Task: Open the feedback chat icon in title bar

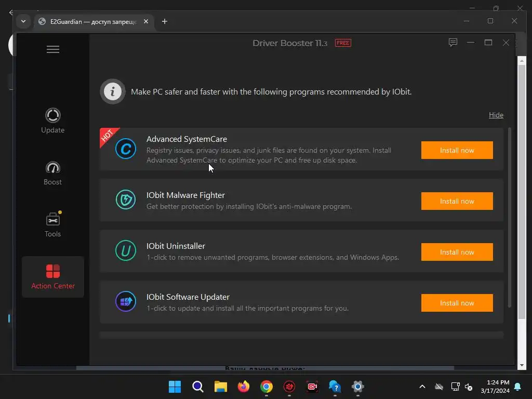Action: pyautogui.click(x=453, y=43)
